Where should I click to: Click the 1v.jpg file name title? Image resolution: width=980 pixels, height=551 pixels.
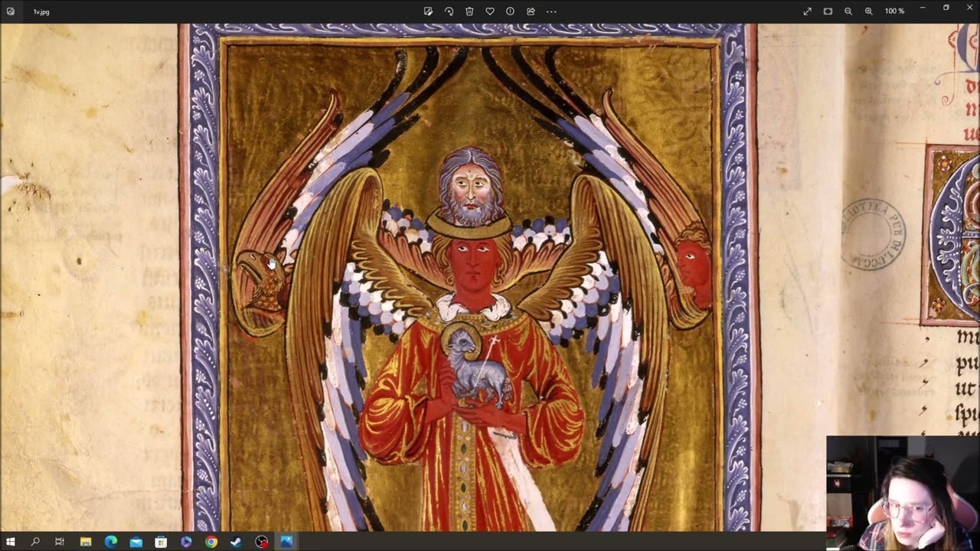[41, 12]
